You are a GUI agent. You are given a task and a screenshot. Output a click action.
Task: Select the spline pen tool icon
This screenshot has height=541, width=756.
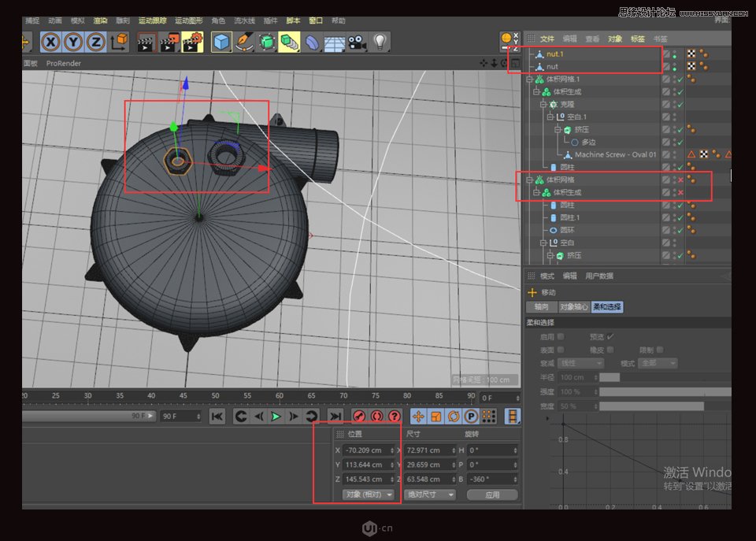coord(244,41)
